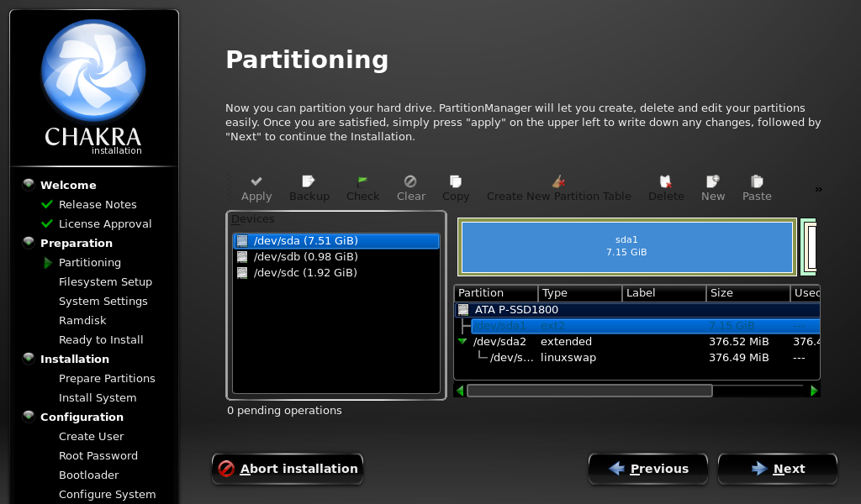Click the Previous button

648,469
